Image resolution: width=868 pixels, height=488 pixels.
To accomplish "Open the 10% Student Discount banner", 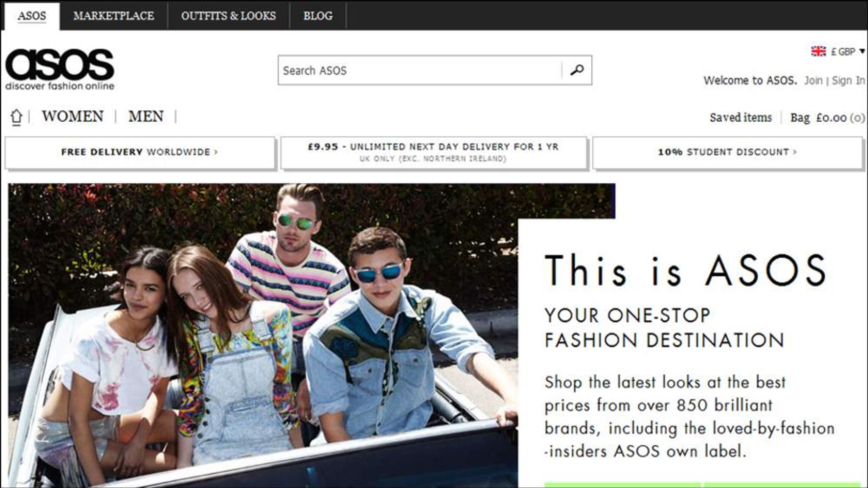I will click(727, 152).
